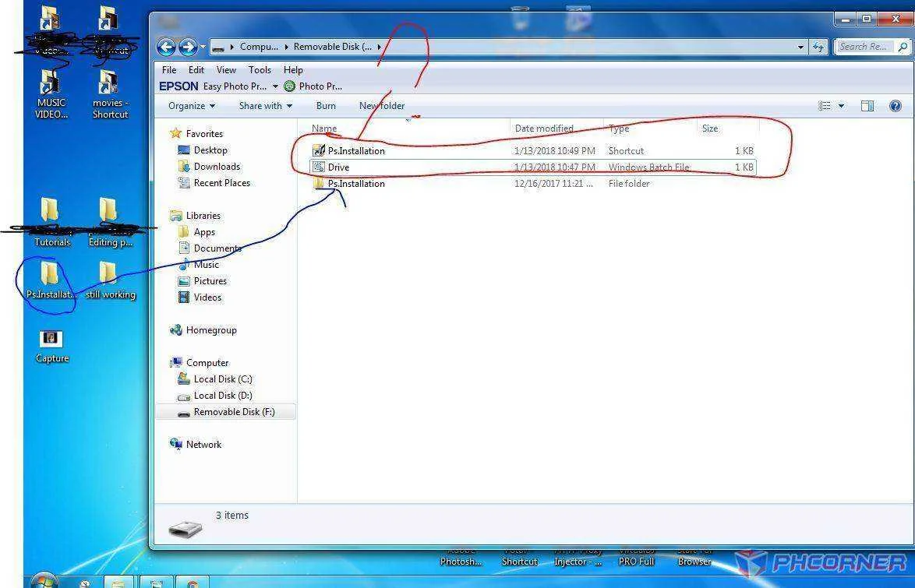Click the Burn button
915x588 pixels.
tap(326, 106)
